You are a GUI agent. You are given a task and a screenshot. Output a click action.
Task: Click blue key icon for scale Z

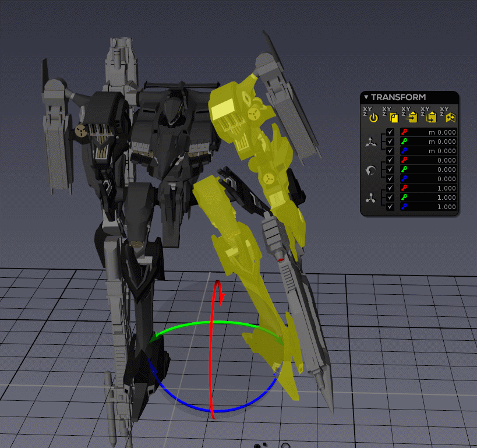pyautogui.click(x=404, y=207)
